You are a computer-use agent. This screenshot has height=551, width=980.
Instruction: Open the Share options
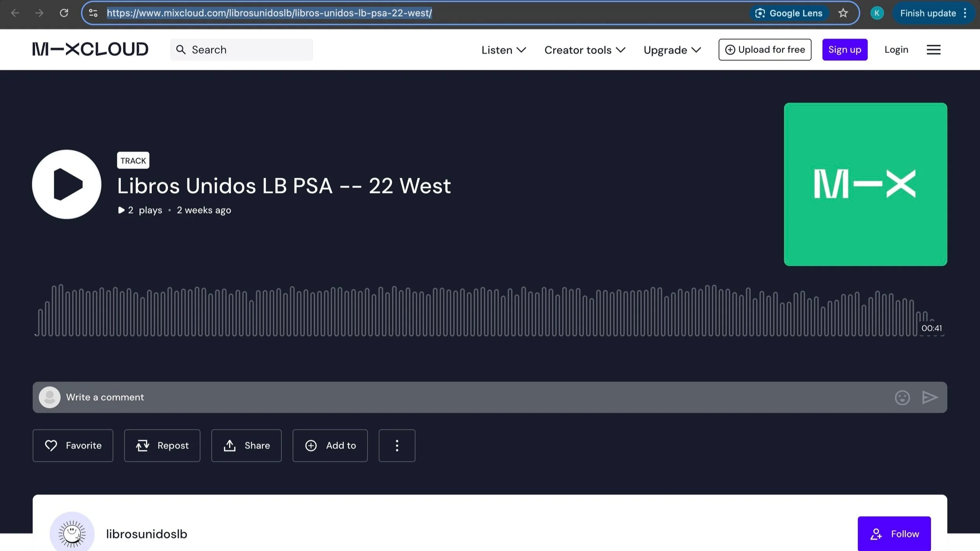(246, 446)
